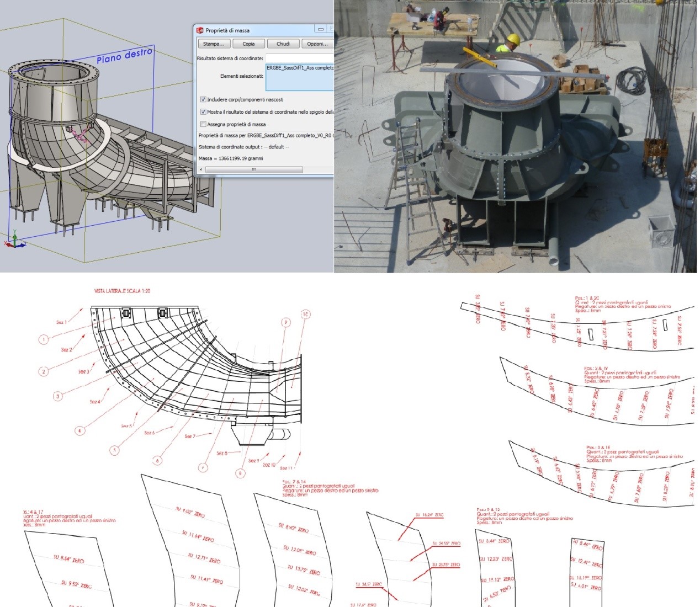Select balloon number 1 in the side view

pyautogui.click(x=44, y=339)
